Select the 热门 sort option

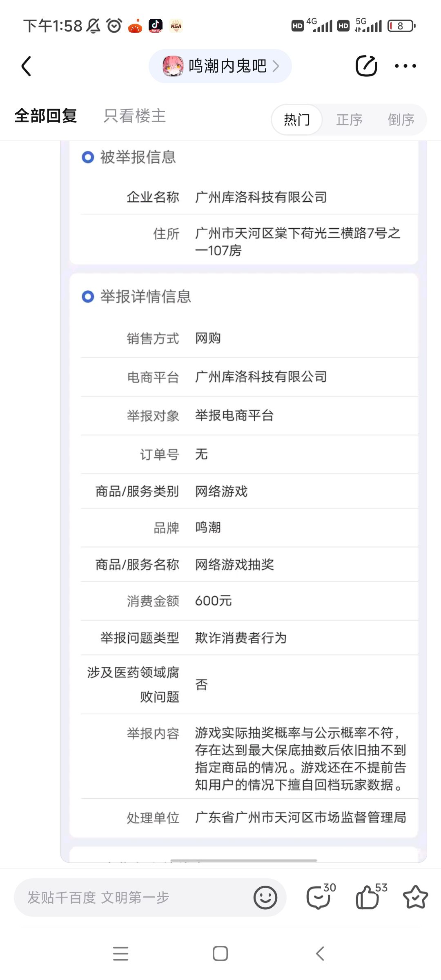tap(297, 120)
